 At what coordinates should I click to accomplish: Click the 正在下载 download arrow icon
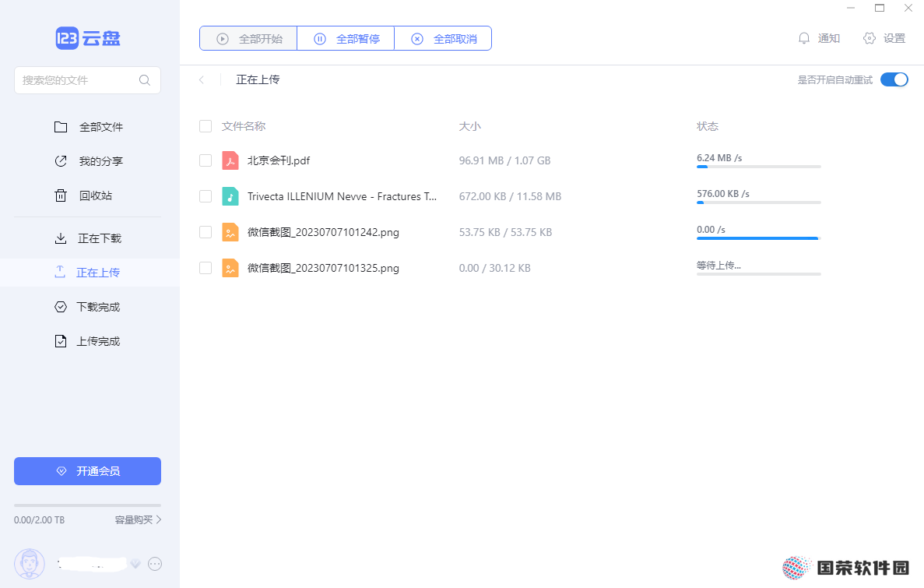point(61,238)
